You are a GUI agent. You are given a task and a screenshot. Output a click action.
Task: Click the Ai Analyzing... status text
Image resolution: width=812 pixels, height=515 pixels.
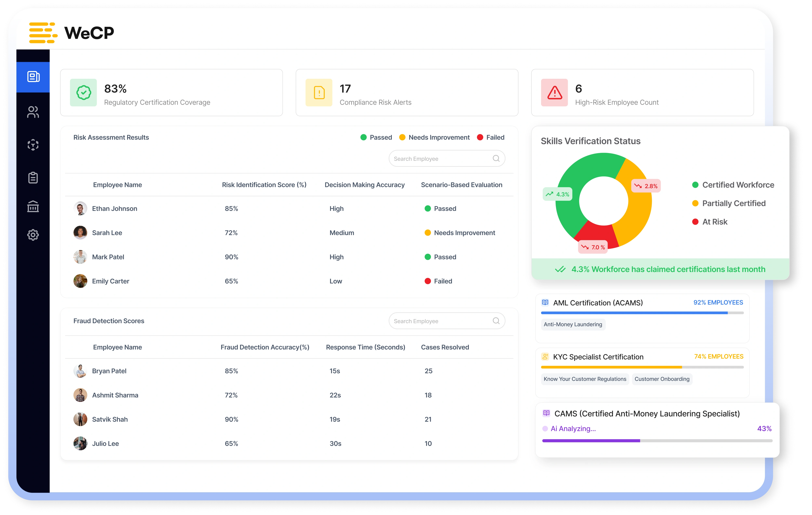(x=573, y=428)
